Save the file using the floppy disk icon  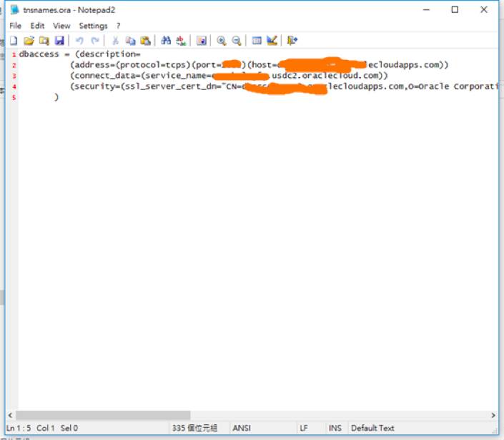59,41
